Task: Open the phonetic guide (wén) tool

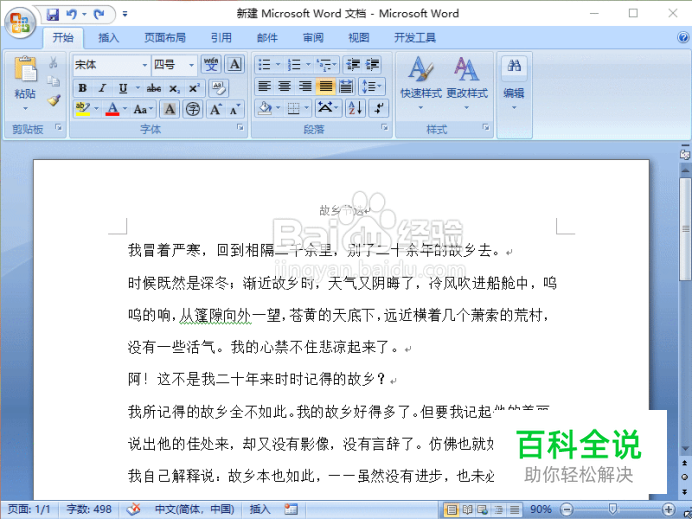Action: (211, 64)
